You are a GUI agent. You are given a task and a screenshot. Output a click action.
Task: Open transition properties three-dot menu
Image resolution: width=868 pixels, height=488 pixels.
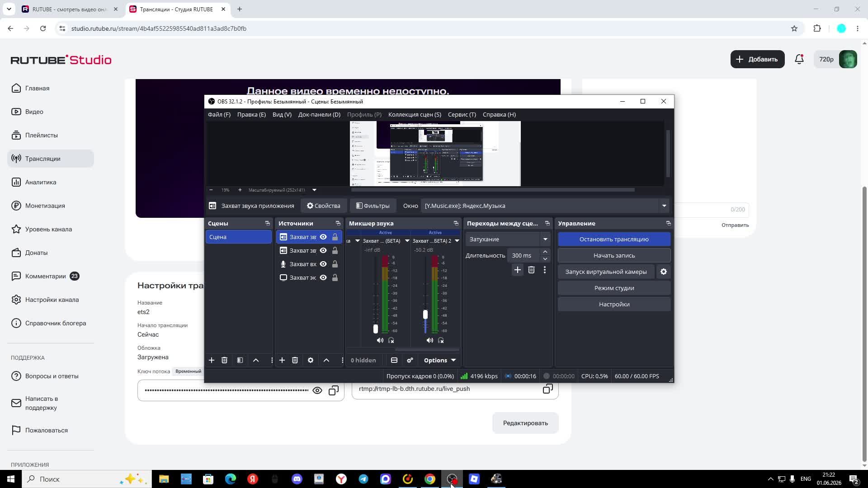545,270
